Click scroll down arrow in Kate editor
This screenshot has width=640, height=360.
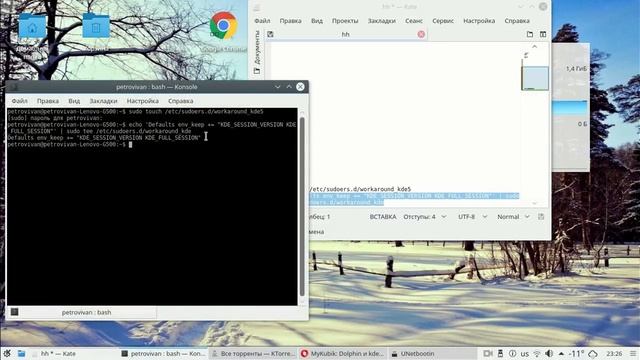(534, 203)
